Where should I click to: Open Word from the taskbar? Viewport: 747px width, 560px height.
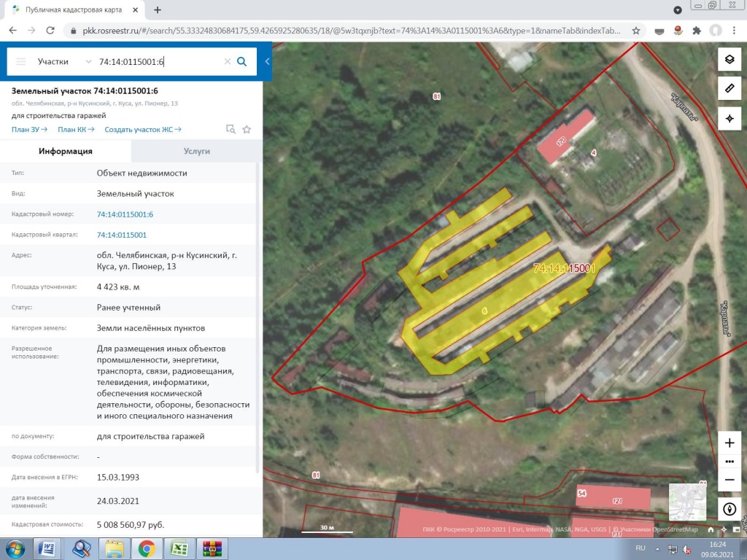tap(47, 549)
